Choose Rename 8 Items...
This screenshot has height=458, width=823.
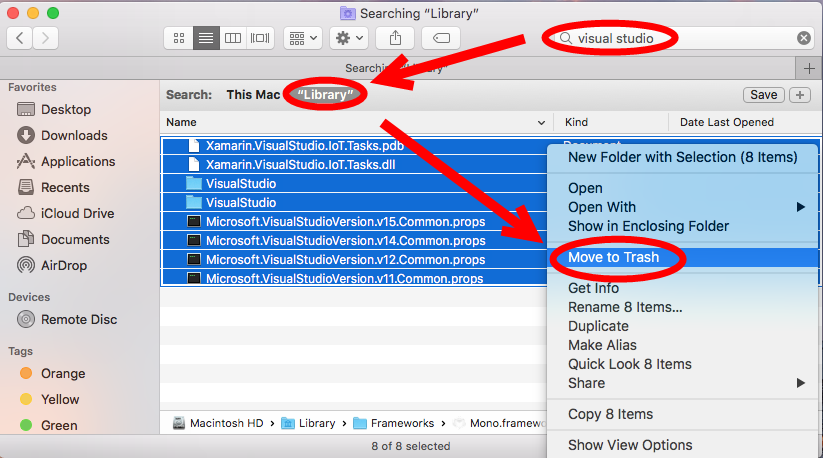pyautogui.click(x=682, y=307)
